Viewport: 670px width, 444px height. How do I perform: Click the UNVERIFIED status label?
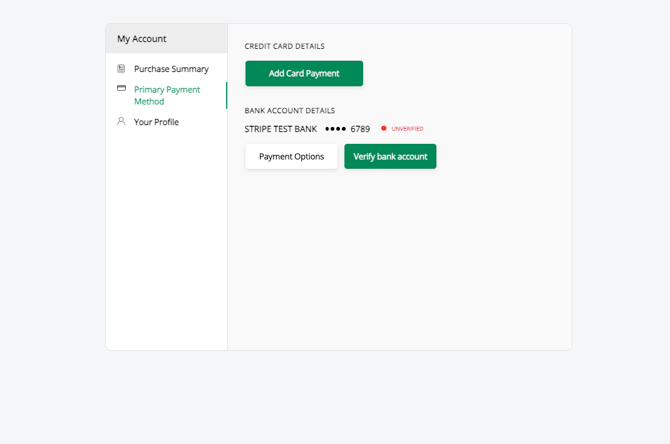(407, 129)
